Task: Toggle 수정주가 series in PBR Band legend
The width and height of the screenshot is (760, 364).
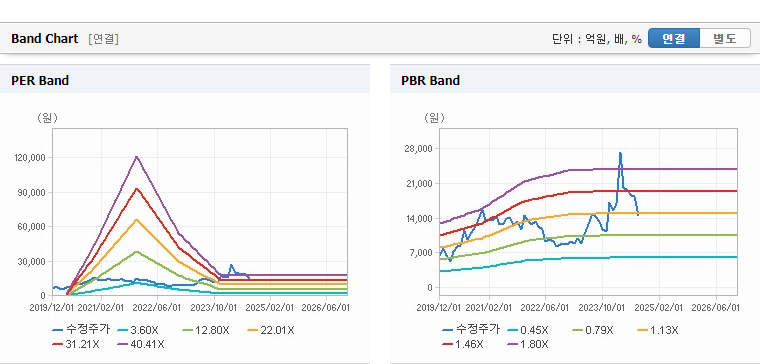Action: tap(471, 330)
